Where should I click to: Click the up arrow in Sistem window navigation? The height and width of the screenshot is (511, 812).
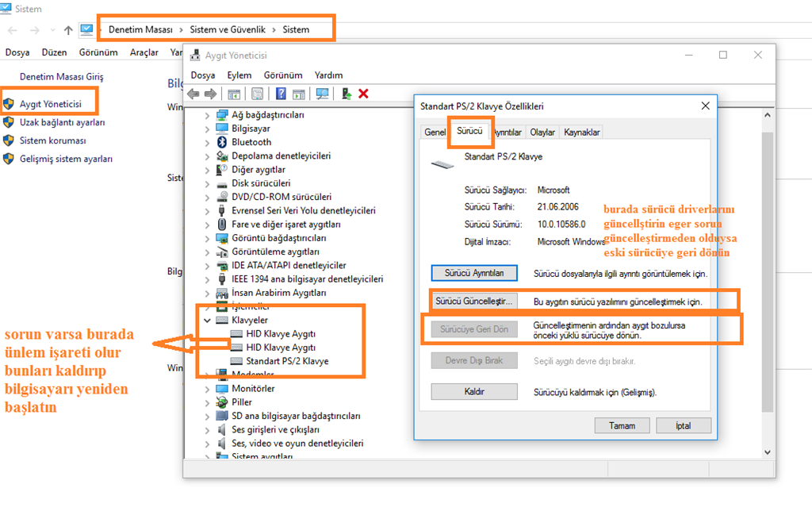(x=68, y=30)
